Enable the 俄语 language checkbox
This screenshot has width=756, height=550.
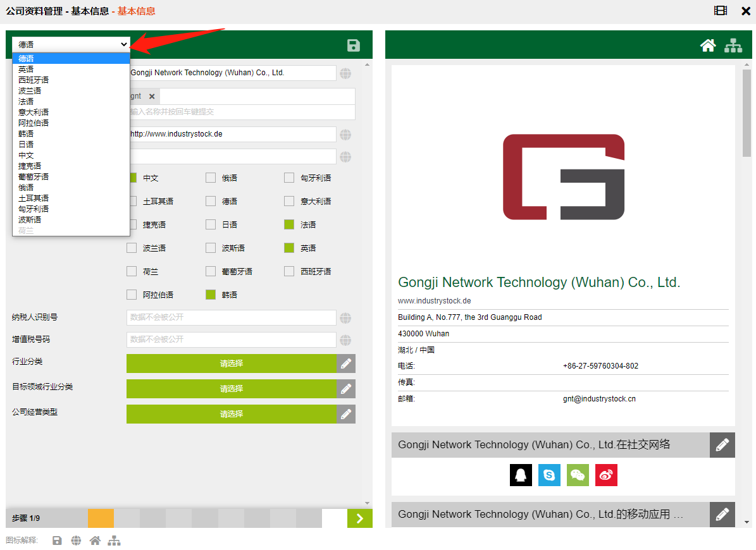211,178
